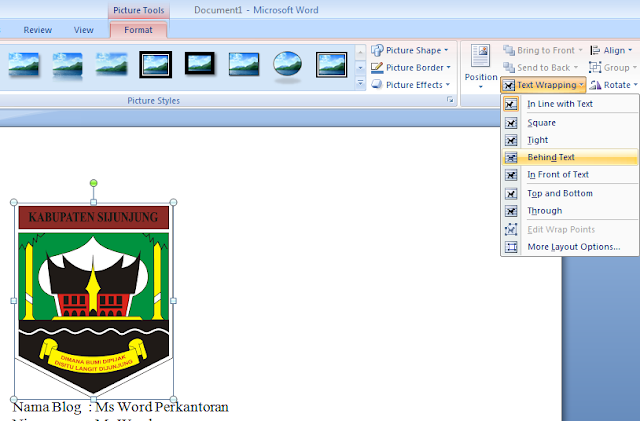Apply the tilted perspective picture style
Viewport: 640px width, 421px height.
click(x=111, y=64)
